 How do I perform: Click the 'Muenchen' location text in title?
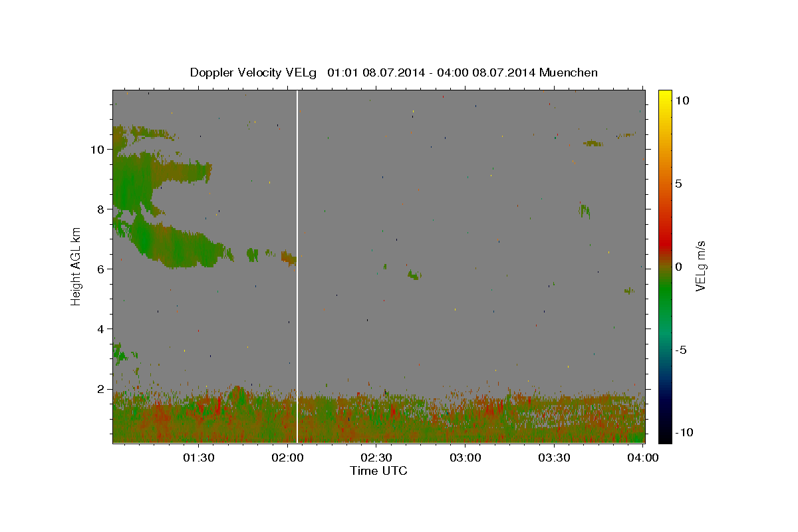[569, 72]
